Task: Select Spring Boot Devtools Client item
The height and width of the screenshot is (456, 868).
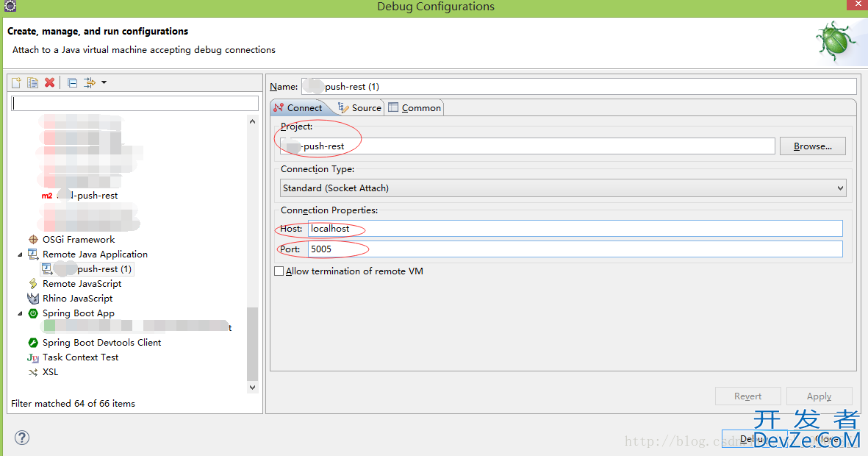Action: [102, 343]
